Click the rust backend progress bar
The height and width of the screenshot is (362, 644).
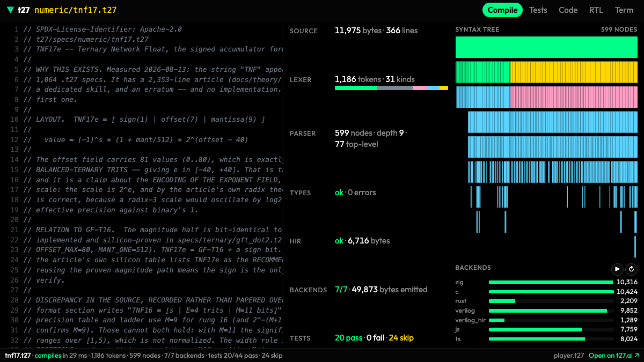pos(551,301)
